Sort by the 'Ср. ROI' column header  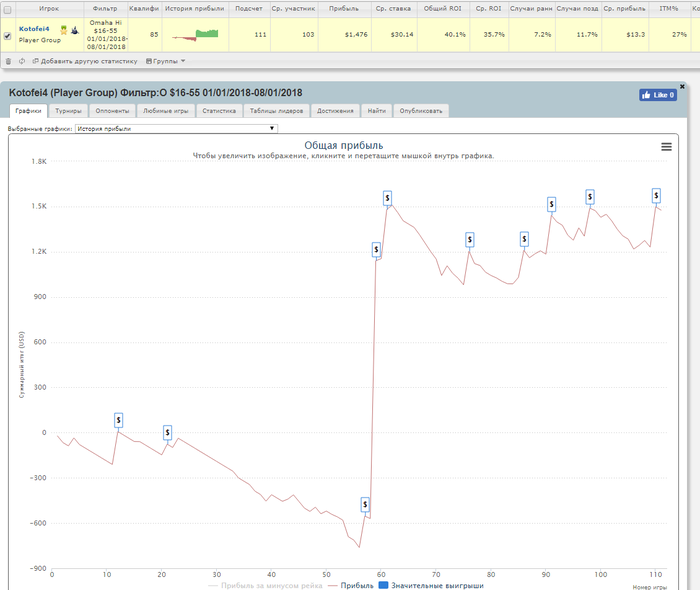coord(488,9)
